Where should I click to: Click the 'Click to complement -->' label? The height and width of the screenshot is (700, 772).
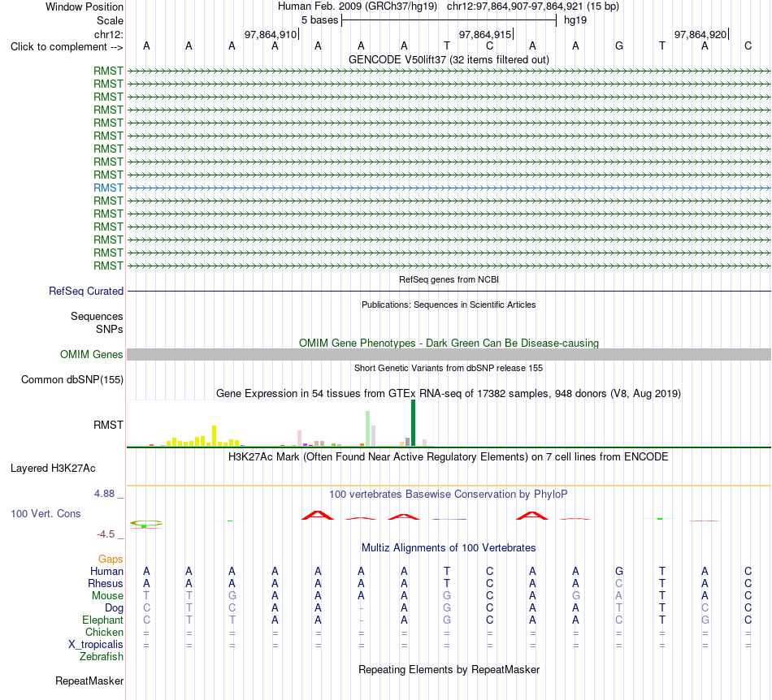67,47
